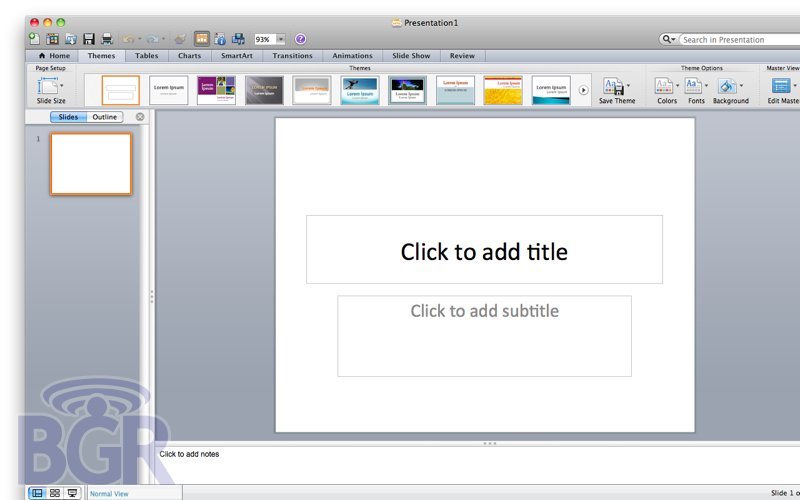Open the zoom percentage dropdown

point(281,39)
